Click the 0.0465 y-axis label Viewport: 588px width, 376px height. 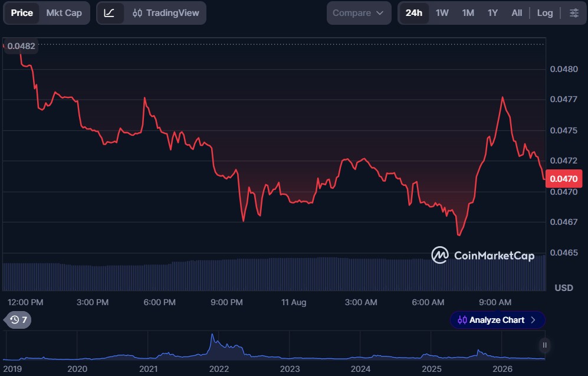pos(564,253)
